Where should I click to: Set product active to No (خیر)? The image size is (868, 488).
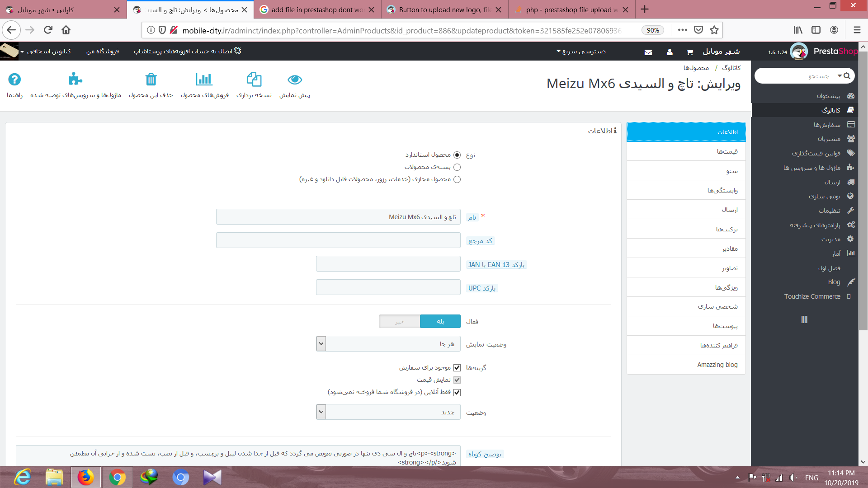(400, 321)
